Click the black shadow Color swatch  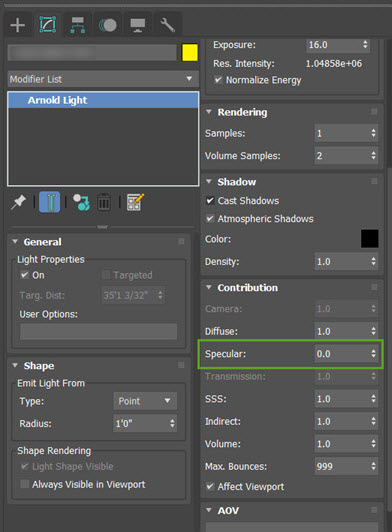[370, 239]
